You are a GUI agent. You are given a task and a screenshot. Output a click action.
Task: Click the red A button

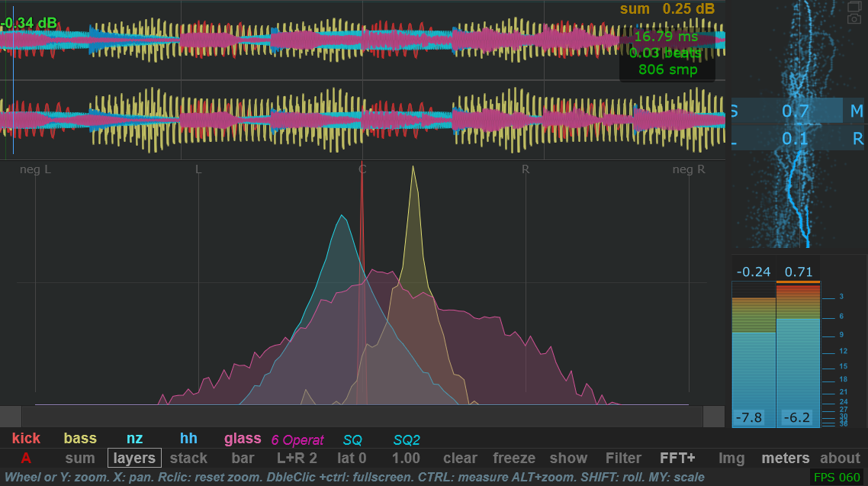pyautogui.click(x=26, y=459)
